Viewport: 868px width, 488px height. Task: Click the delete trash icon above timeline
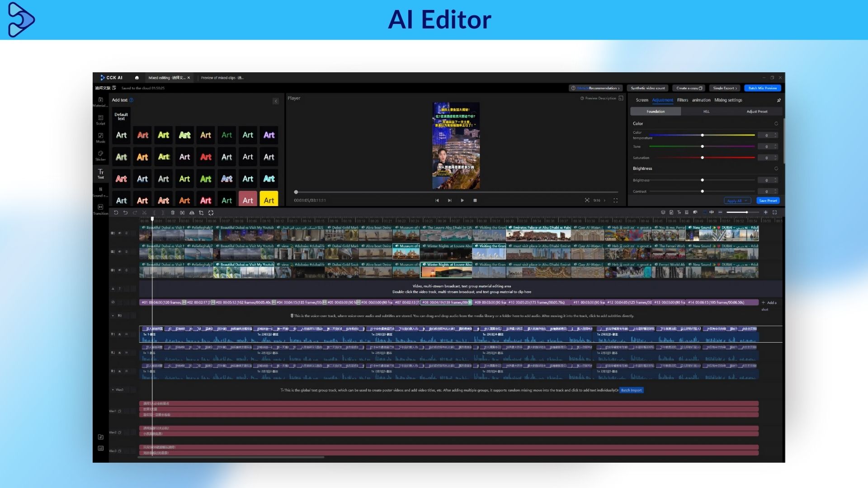173,212
